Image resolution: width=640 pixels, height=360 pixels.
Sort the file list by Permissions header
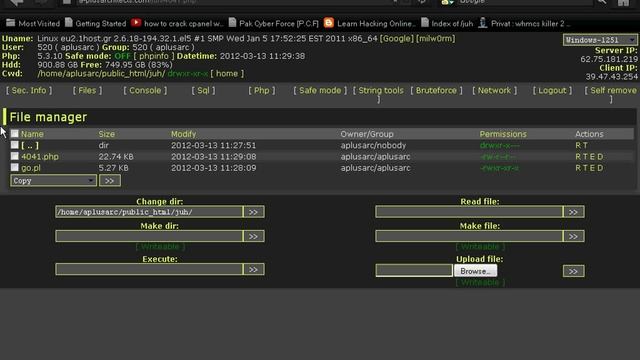coord(503,134)
